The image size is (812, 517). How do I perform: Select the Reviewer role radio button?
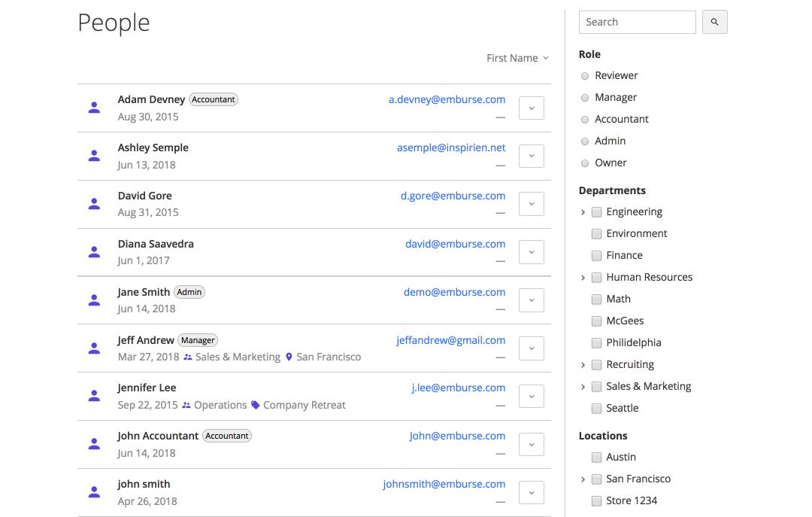click(x=585, y=76)
